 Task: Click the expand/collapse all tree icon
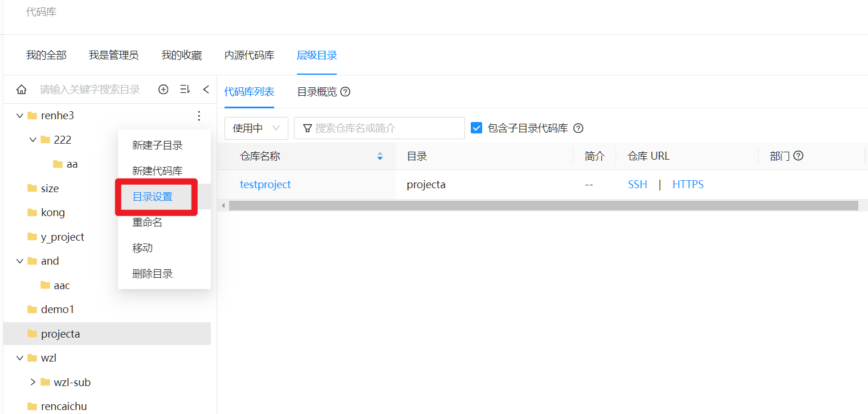[185, 90]
